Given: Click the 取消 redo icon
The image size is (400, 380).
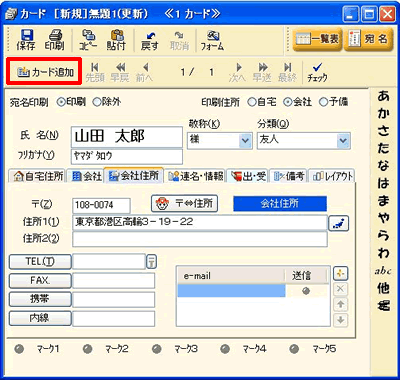Looking at the screenshot, I should click(x=179, y=40).
